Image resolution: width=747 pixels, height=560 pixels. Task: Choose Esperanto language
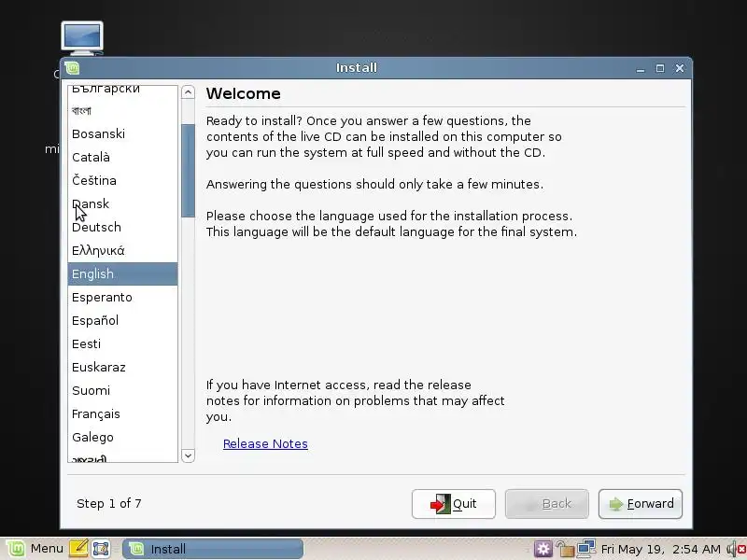pyautogui.click(x=123, y=297)
